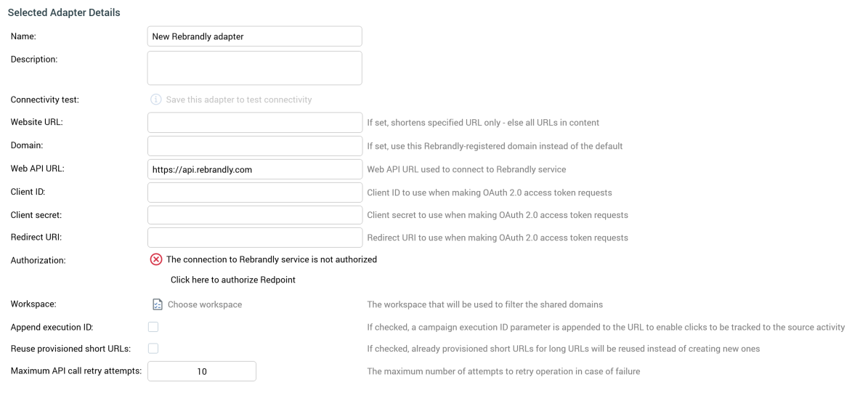The width and height of the screenshot is (868, 393).
Task: Click the "connection to Rebrandly service is not authorized" message
Action: coord(271,259)
